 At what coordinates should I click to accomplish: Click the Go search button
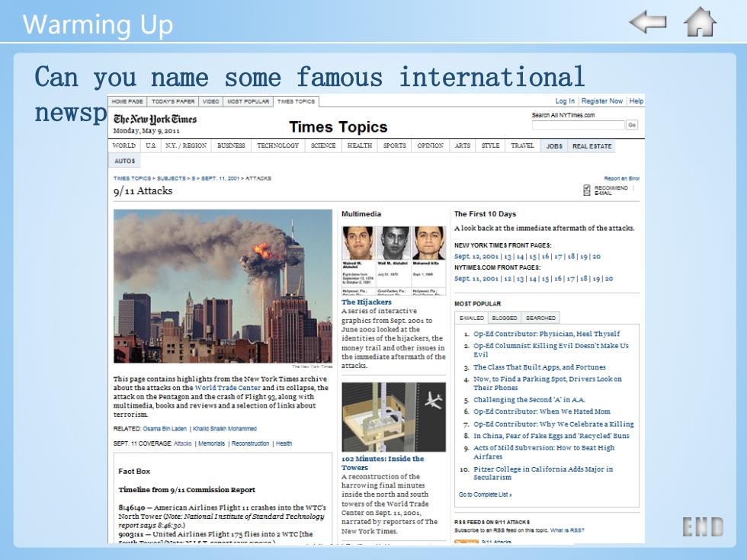coord(632,125)
